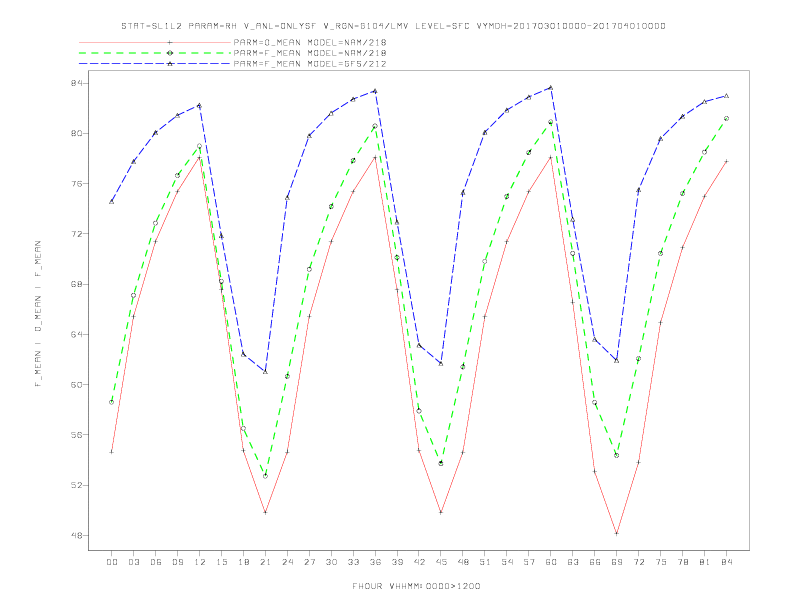Image resolution: width=792 pixels, height=612 pixels.
Task: Click blue GFS triangle marker at hour 21
Action: 265,372
